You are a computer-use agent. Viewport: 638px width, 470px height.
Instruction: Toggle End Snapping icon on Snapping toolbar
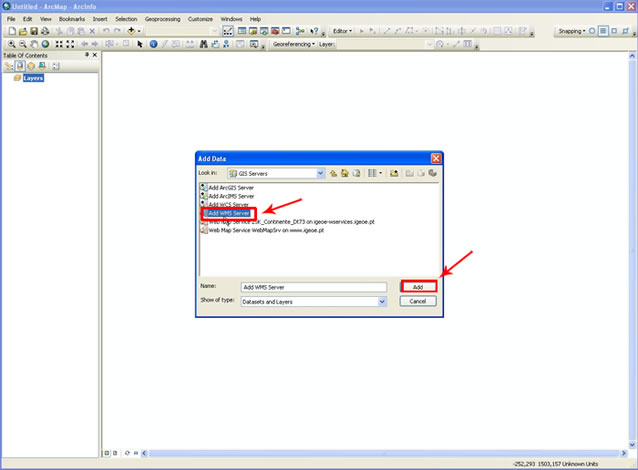point(603,31)
